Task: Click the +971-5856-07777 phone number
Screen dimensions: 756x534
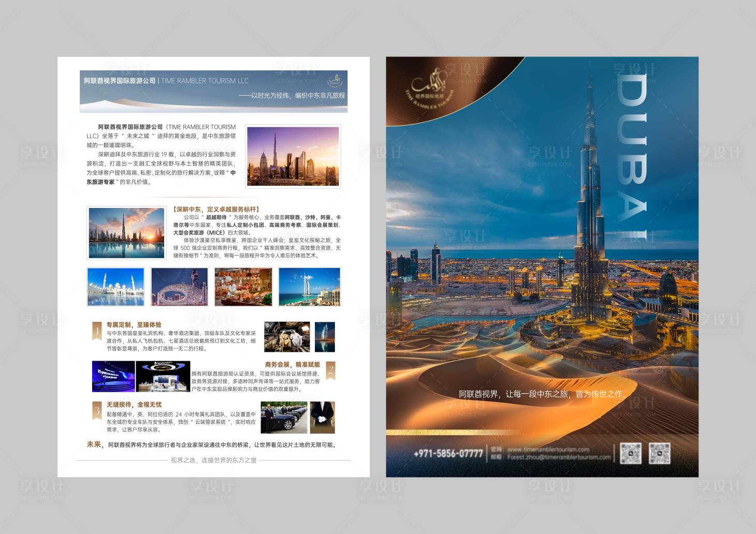Action: tap(448, 454)
